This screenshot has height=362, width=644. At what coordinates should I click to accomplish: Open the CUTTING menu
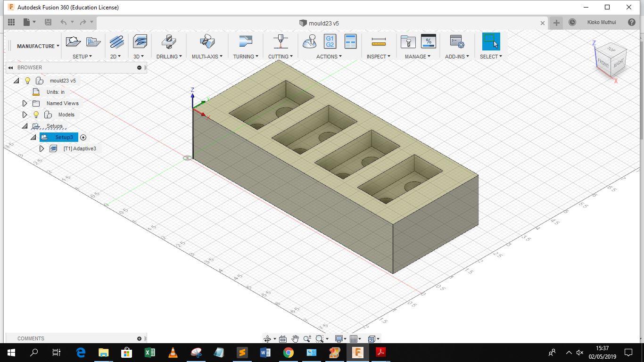(x=281, y=57)
